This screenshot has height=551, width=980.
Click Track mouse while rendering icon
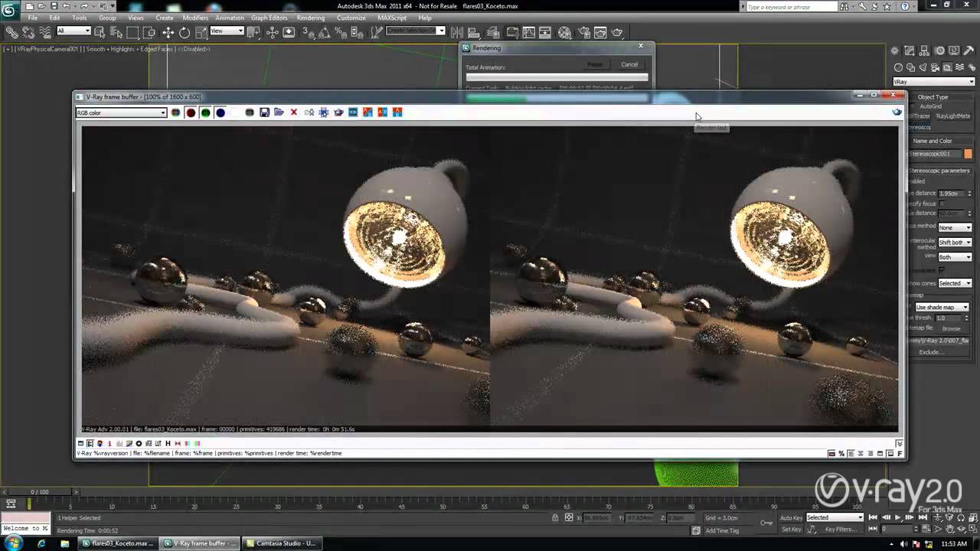pos(324,112)
